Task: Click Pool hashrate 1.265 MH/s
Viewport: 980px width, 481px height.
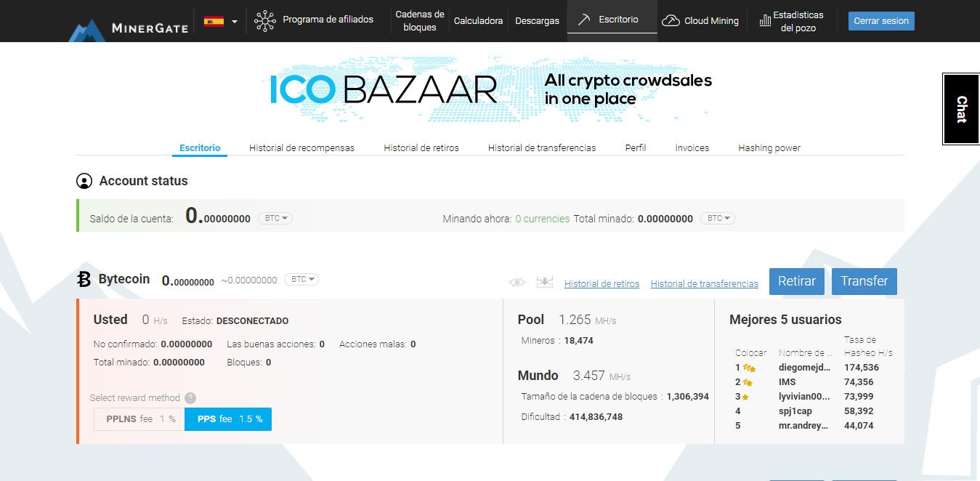Action: click(x=587, y=320)
